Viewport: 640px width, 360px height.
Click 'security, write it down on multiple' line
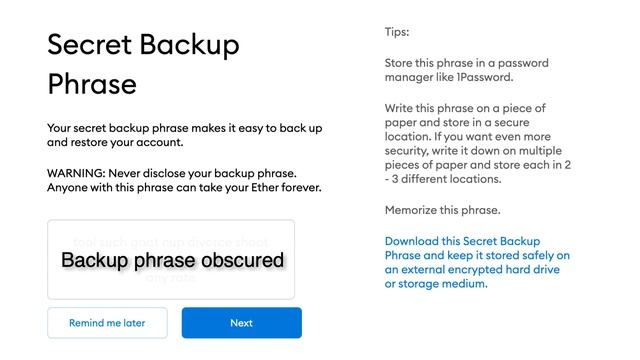473,151
